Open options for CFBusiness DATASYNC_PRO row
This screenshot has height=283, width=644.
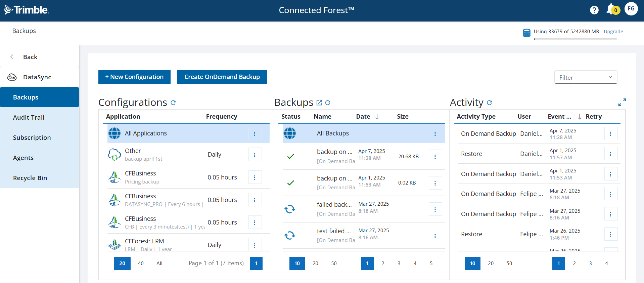(x=255, y=200)
